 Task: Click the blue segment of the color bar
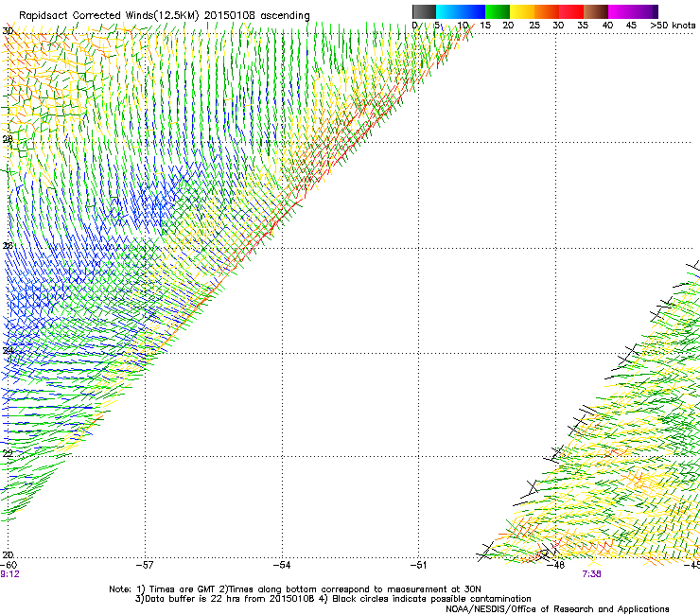point(473,11)
